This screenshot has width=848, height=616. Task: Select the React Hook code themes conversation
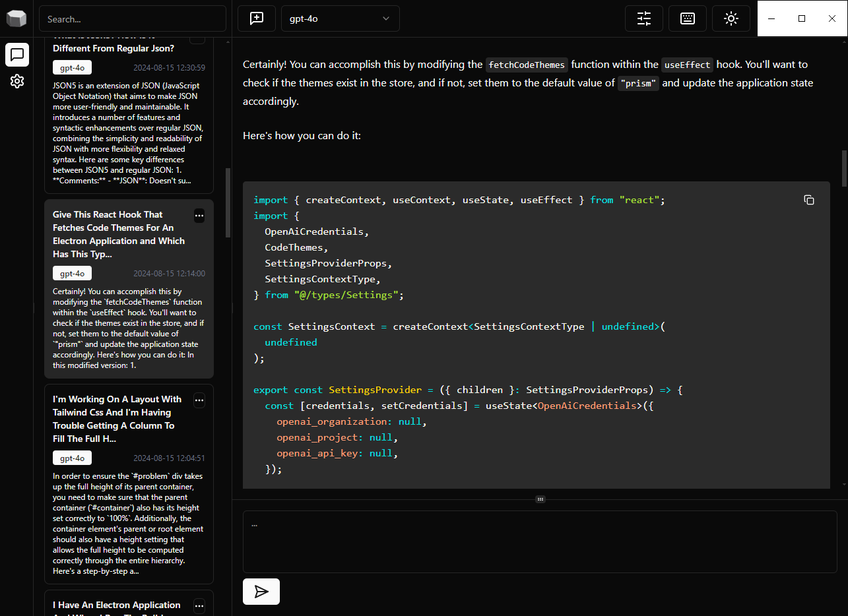(119, 234)
